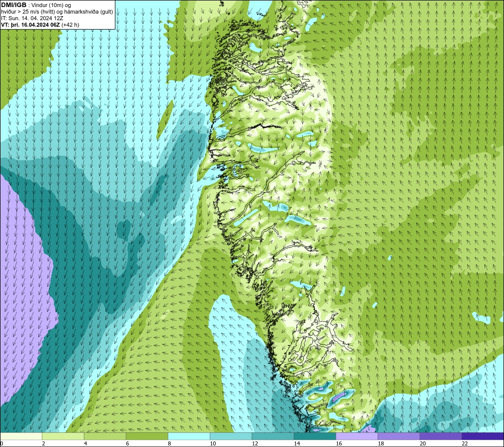Click the scale label "20"

[x=423, y=444]
